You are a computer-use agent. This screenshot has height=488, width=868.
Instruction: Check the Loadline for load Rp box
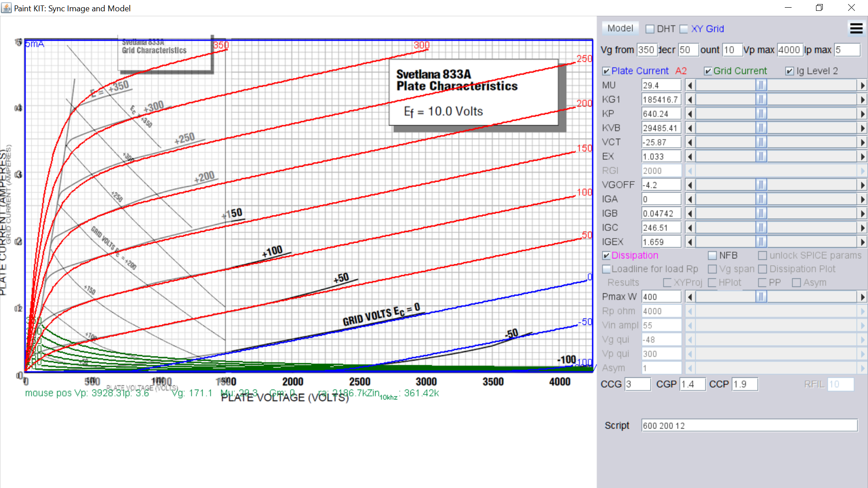tap(606, 269)
